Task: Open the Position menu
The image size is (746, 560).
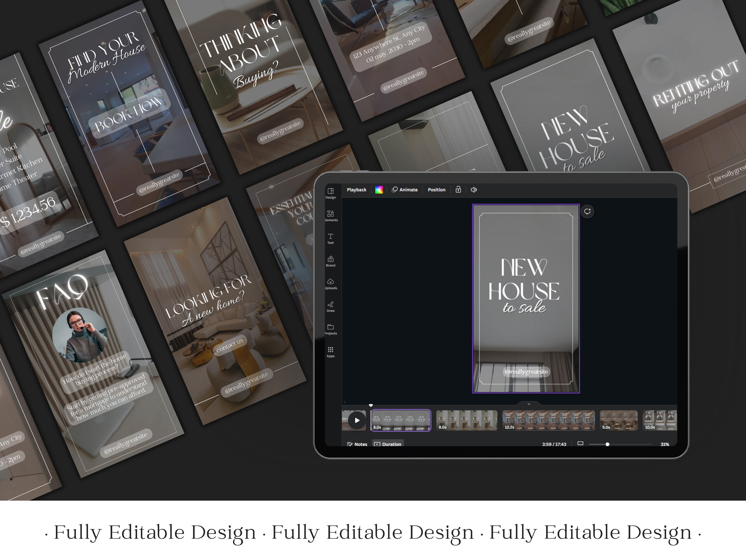Action: click(x=437, y=190)
